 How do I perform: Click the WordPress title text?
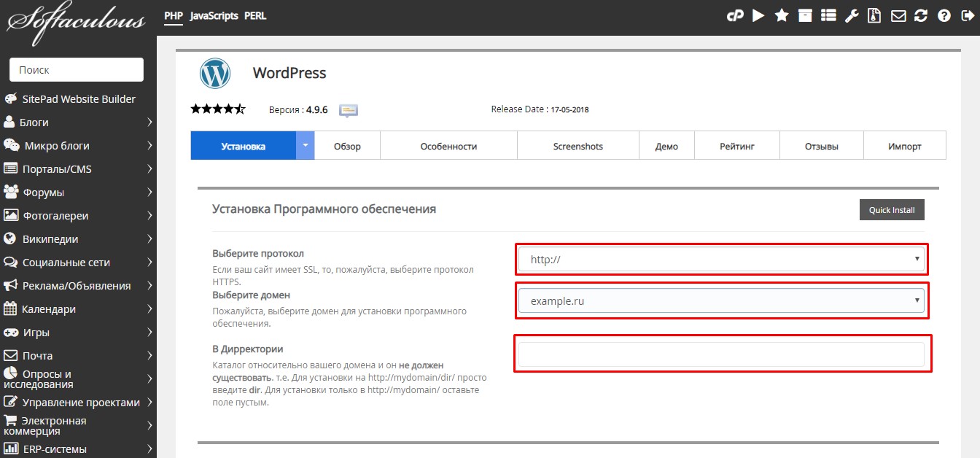point(289,73)
